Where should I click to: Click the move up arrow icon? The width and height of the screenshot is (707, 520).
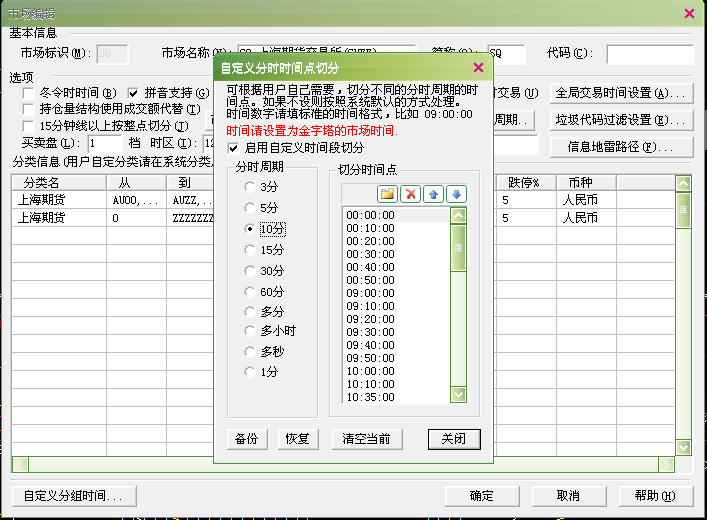432,193
